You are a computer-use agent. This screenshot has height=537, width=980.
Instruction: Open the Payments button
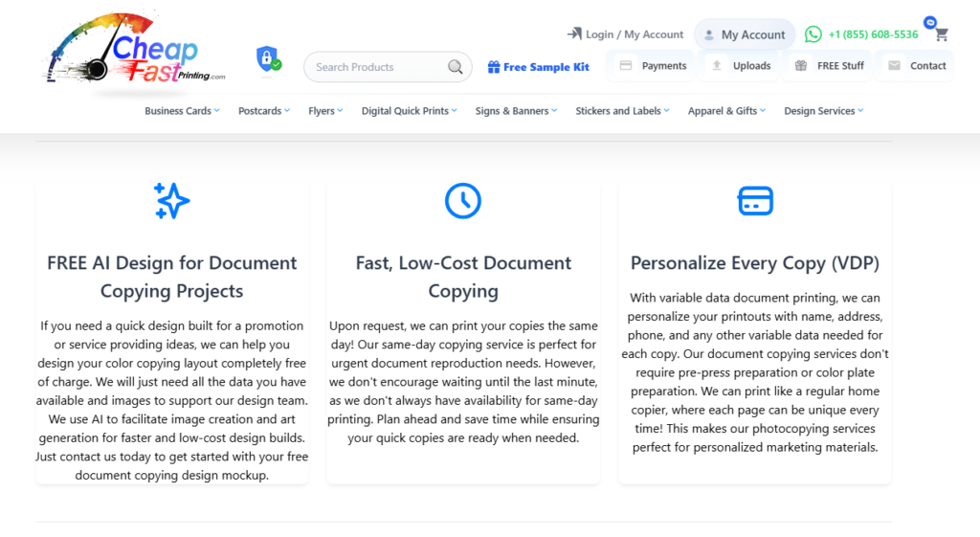pos(654,66)
